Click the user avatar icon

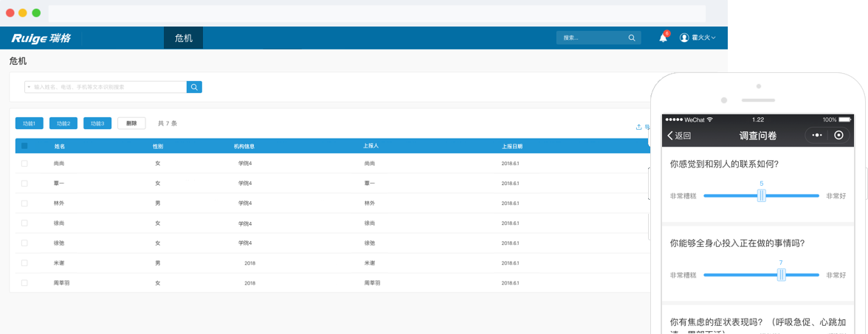tap(684, 38)
